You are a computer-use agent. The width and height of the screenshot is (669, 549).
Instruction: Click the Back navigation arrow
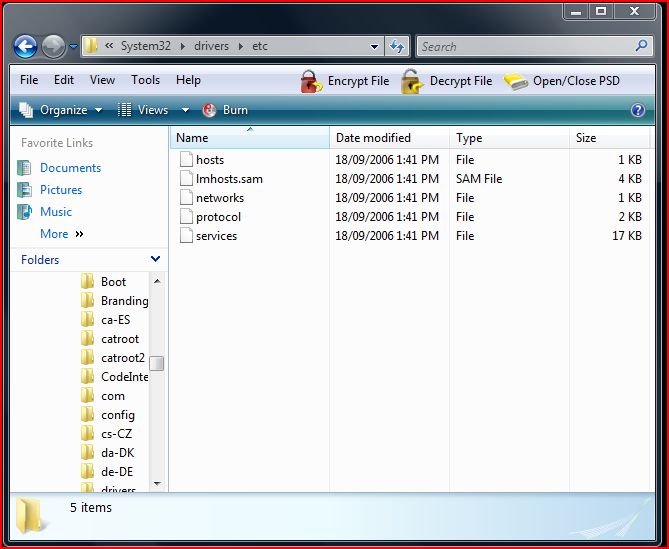(x=25, y=46)
